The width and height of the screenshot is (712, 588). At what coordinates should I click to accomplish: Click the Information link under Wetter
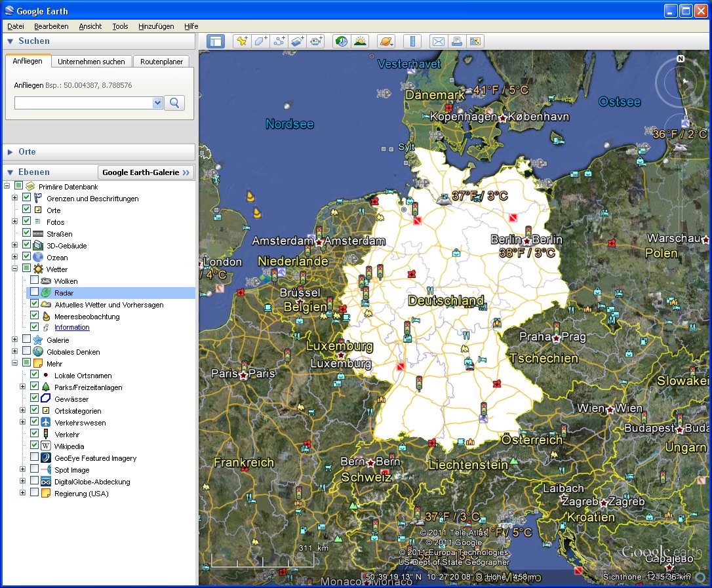point(71,327)
